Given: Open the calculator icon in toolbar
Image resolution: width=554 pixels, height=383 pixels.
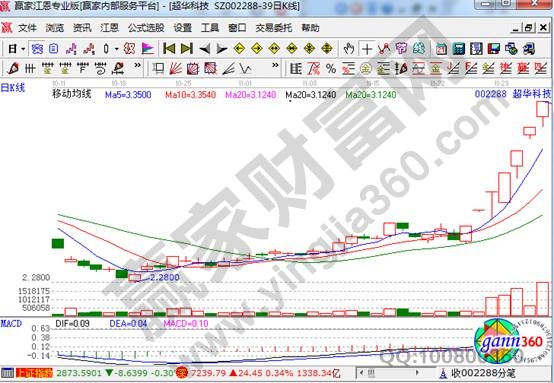Looking at the screenshot, I should (459, 48).
